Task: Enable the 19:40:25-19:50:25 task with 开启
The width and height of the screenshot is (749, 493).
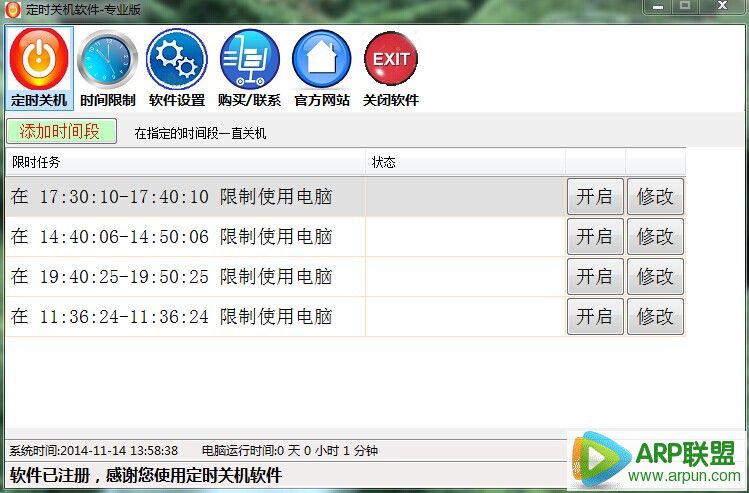Action: tap(595, 277)
